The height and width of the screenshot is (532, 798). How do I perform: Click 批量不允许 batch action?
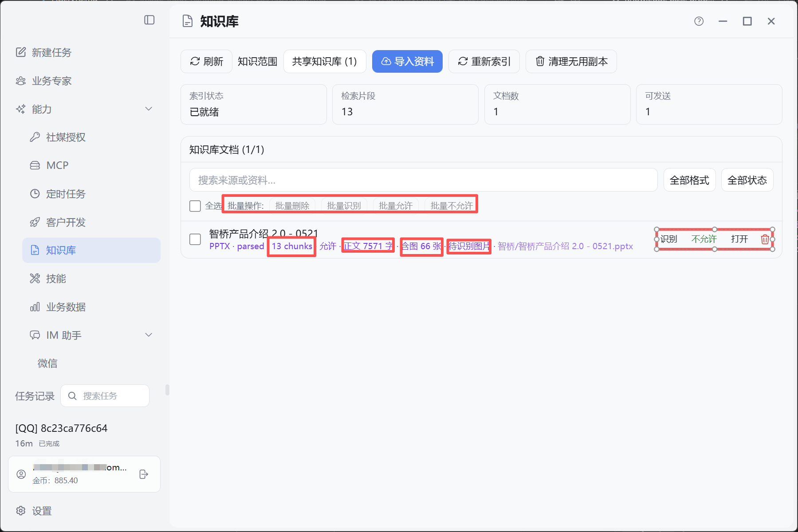tap(452, 206)
